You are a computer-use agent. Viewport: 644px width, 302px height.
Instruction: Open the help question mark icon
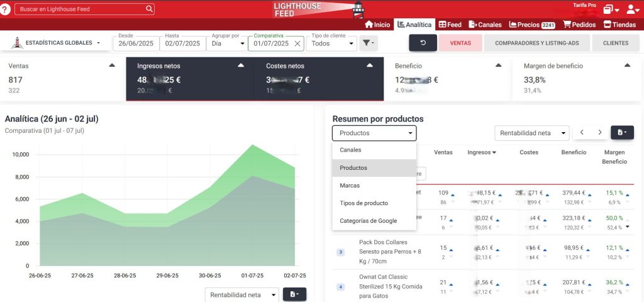tap(5, 9)
